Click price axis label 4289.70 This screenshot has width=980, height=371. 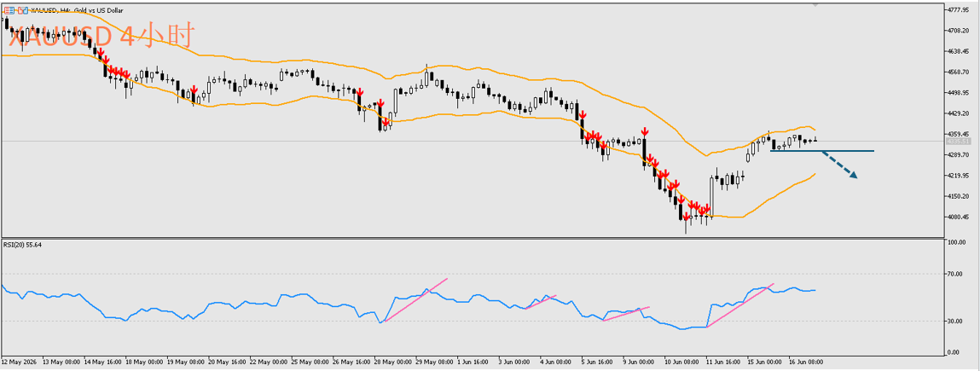957,155
